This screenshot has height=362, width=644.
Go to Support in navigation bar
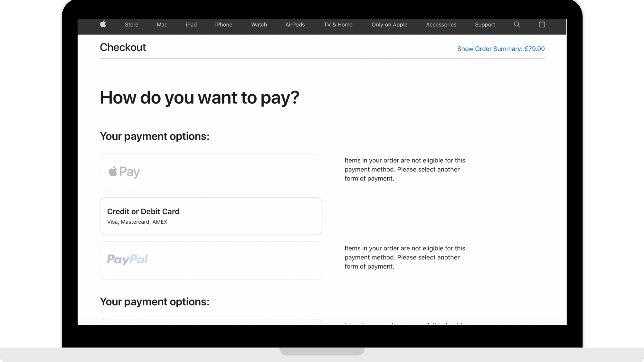click(485, 25)
